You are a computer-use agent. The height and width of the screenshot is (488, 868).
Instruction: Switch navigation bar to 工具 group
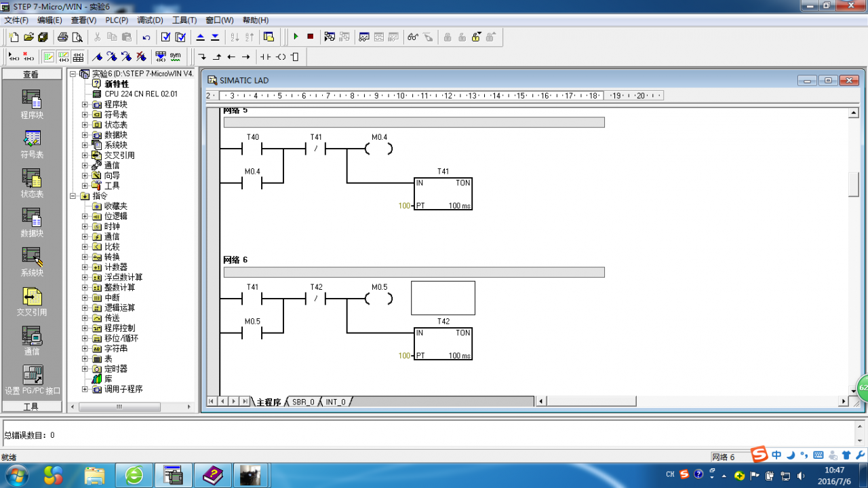point(31,407)
